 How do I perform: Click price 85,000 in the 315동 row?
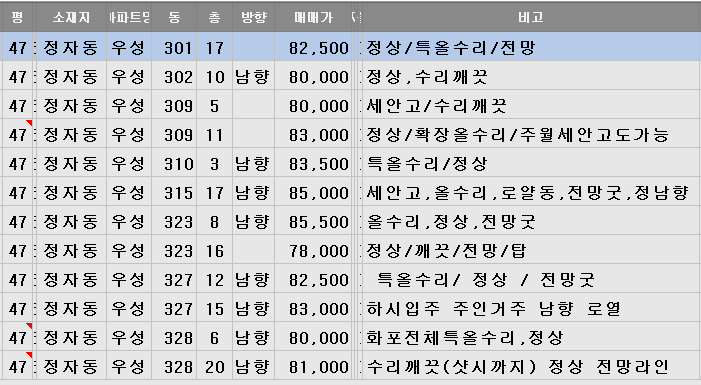click(x=318, y=193)
